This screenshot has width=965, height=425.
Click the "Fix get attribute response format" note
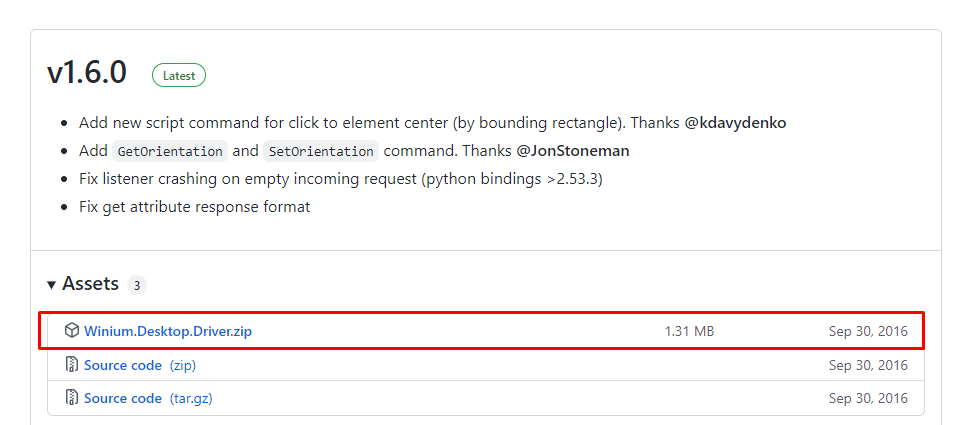tap(195, 207)
